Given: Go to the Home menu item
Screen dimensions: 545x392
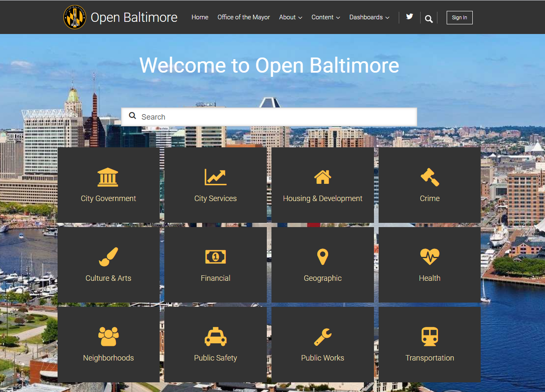Looking at the screenshot, I should (x=200, y=17).
